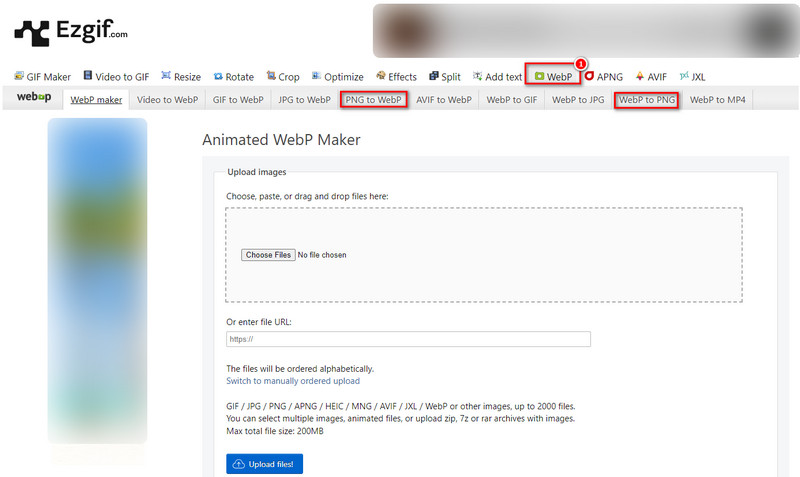Click the Upload files! button
Viewport: 800px width, 477px height.
point(265,464)
